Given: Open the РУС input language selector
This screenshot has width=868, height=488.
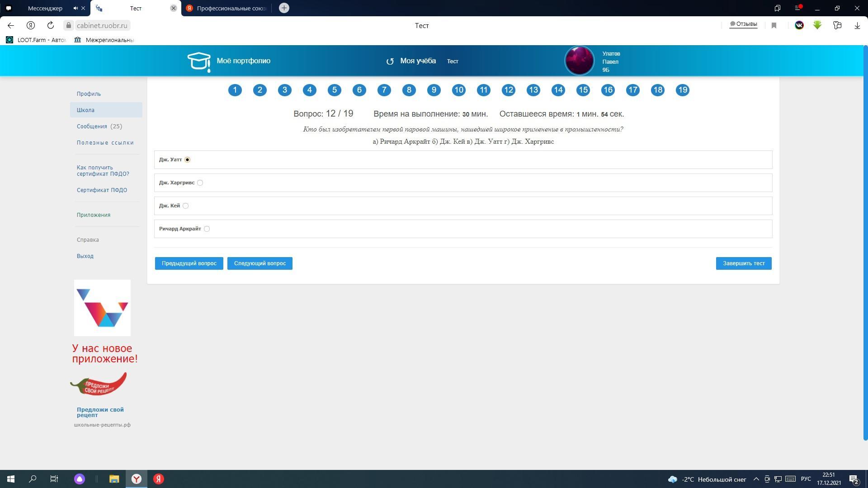Looking at the screenshot, I should [806, 479].
